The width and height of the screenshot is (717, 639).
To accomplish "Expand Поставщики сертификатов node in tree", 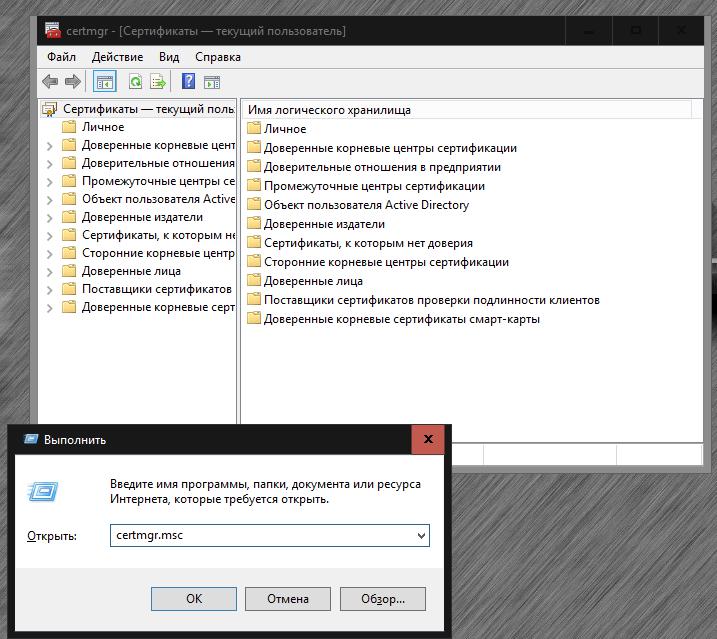I will click(49, 290).
